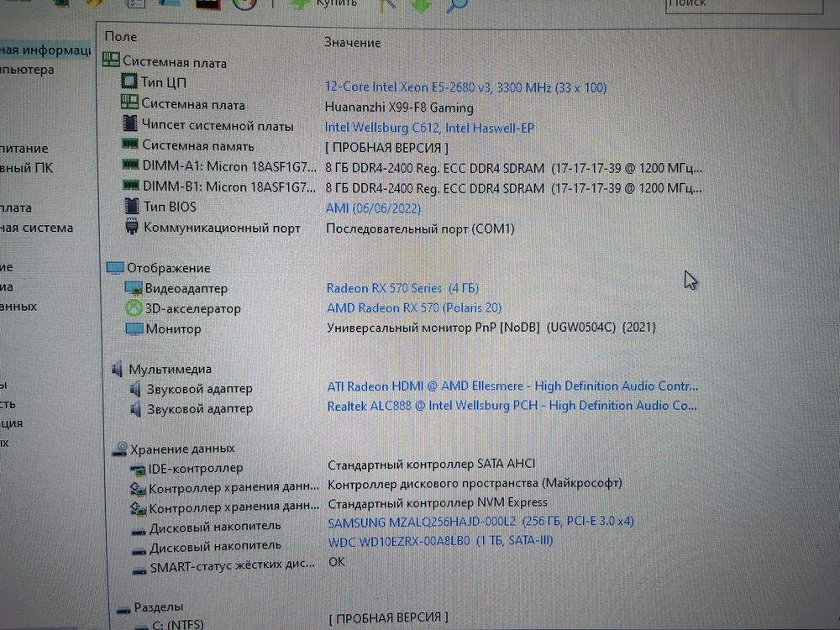Click the drive icon beside SMART-статус жёстких дисков
The image size is (840, 630).
click(x=139, y=570)
